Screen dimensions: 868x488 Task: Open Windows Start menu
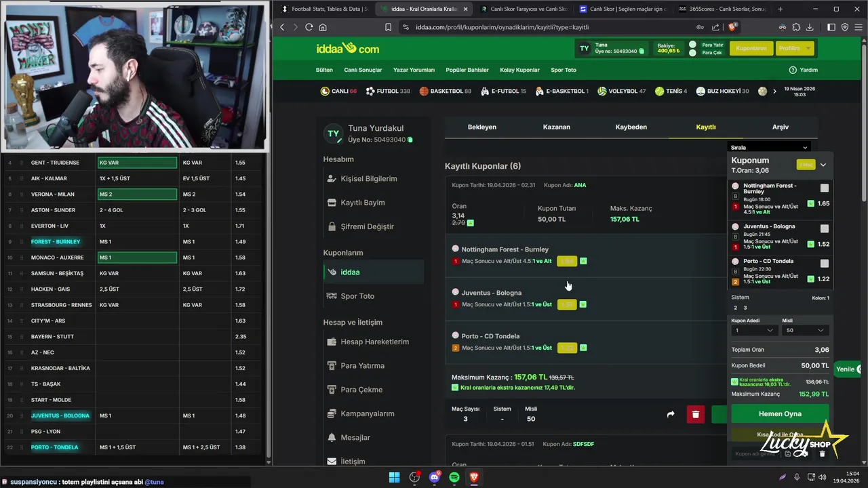click(394, 477)
